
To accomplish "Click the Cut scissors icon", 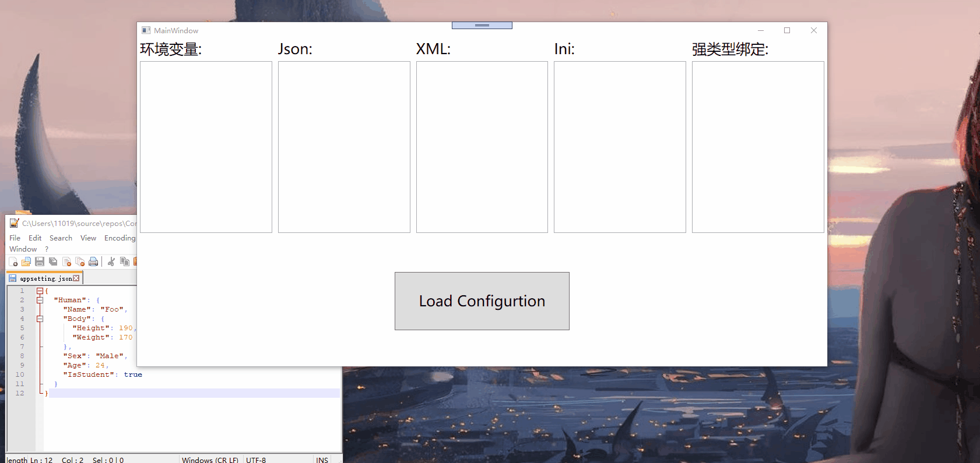I will point(111,261).
